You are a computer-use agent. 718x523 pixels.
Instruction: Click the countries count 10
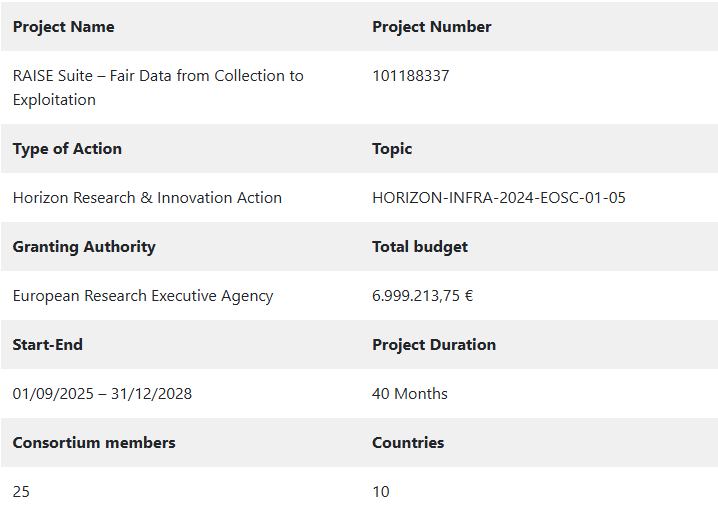381,492
